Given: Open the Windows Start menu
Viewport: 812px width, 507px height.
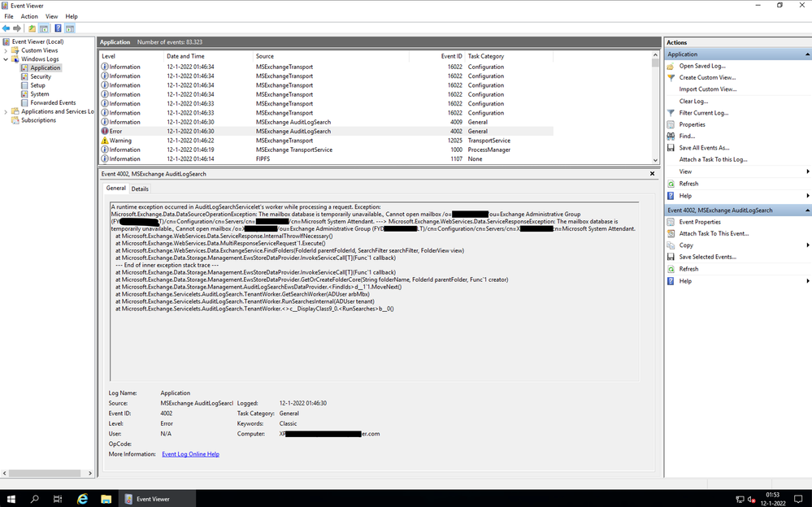Looking at the screenshot, I should coord(11,499).
